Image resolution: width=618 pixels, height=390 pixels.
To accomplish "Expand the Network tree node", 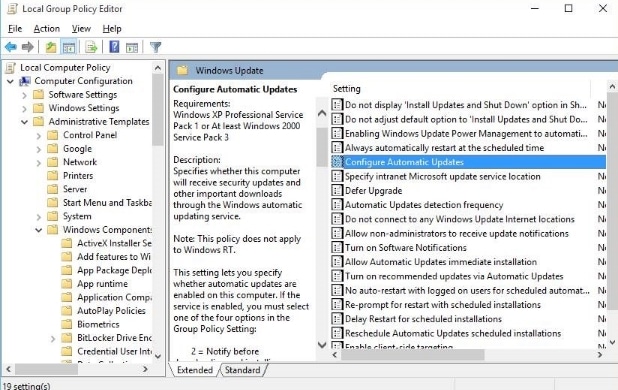I will pos(39,162).
